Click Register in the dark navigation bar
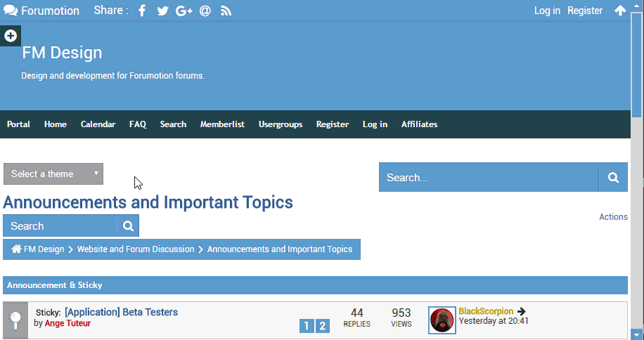 (x=333, y=124)
